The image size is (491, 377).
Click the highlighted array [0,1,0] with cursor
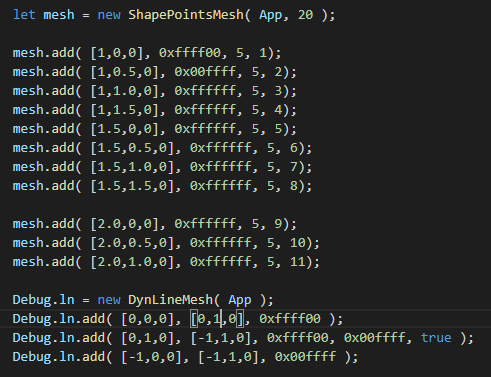(x=217, y=319)
